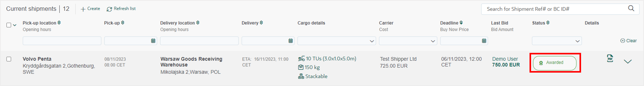Clear all column filters

629,41
